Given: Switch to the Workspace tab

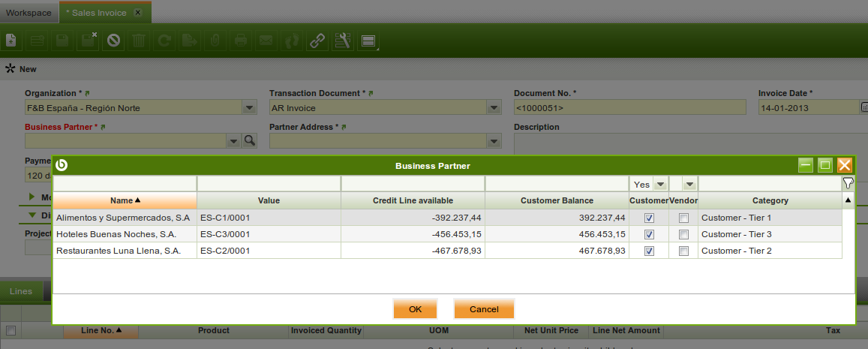Looking at the screenshot, I should 29,12.
